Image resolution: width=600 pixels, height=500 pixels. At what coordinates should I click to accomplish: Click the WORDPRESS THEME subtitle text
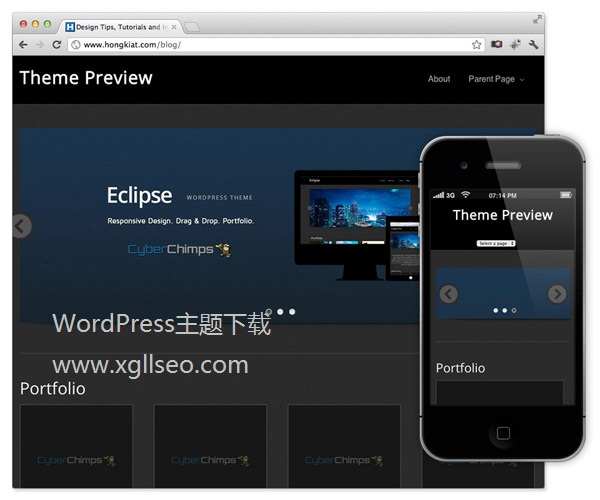coord(219,198)
